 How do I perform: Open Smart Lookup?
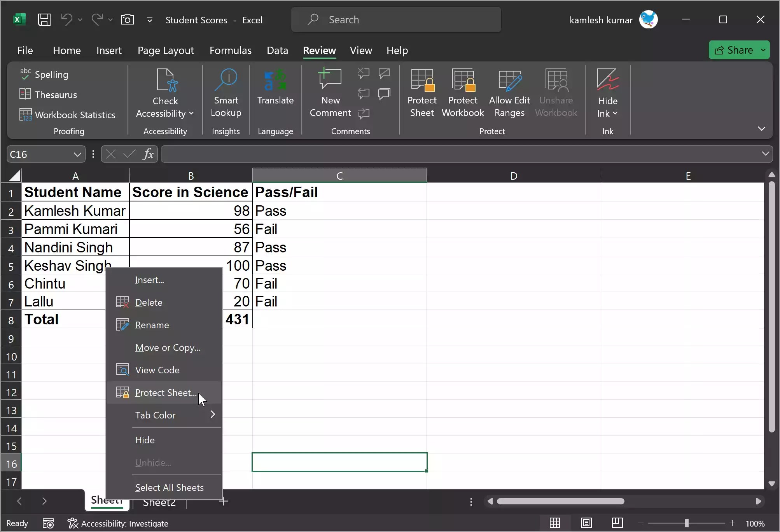click(x=226, y=93)
